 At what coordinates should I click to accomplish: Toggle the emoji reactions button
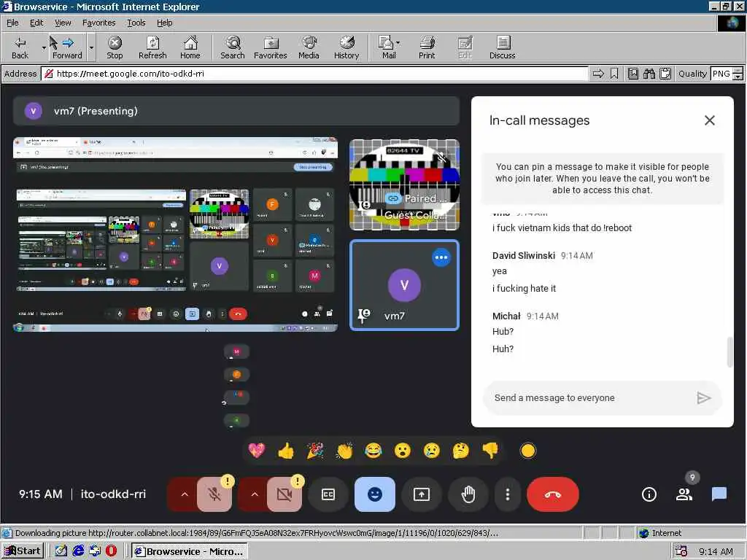375,494
